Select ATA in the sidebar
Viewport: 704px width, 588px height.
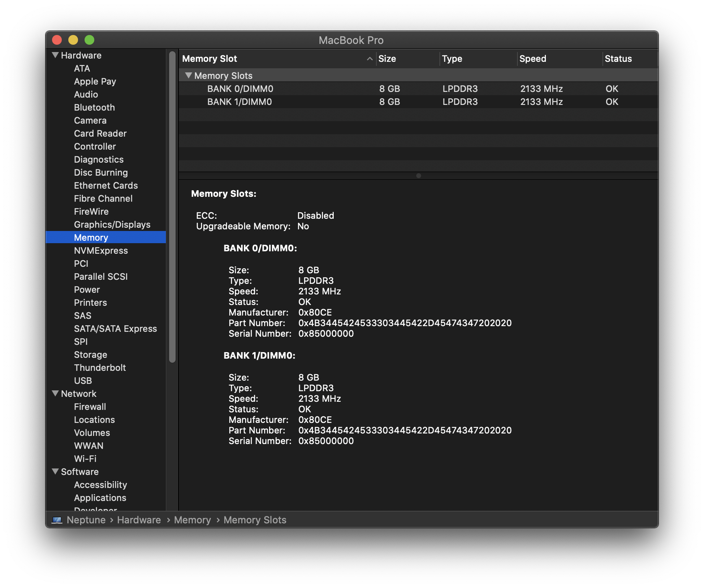click(x=82, y=68)
